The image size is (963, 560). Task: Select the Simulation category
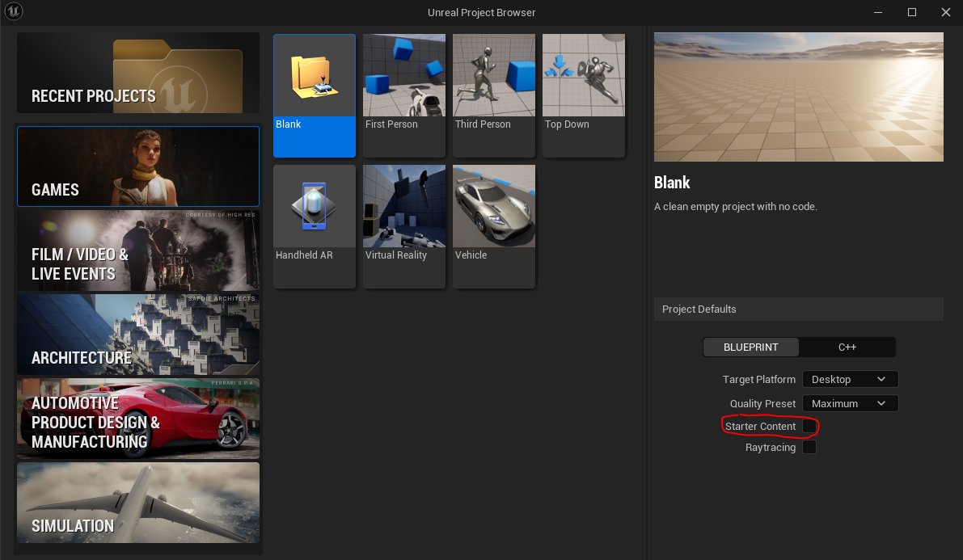pyautogui.click(x=137, y=502)
